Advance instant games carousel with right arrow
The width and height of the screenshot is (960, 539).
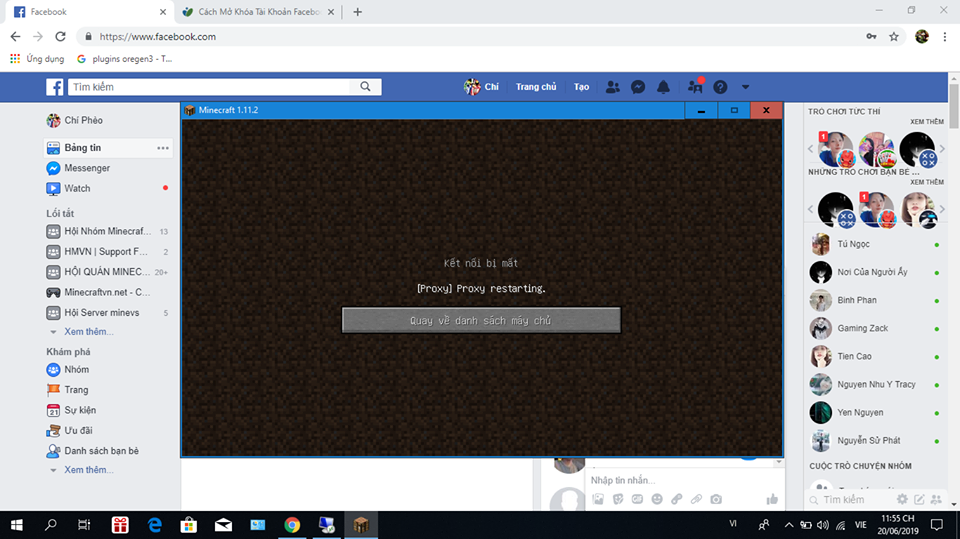(942, 149)
